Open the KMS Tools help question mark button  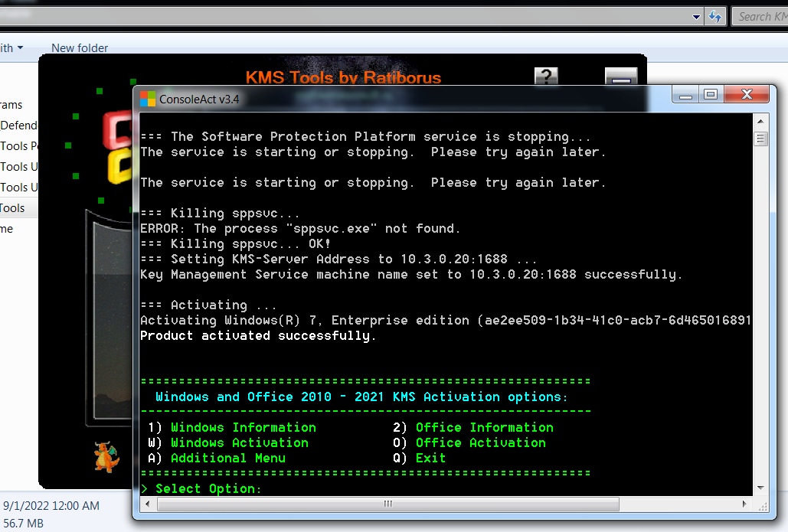pyautogui.click(x=546, y=76)
